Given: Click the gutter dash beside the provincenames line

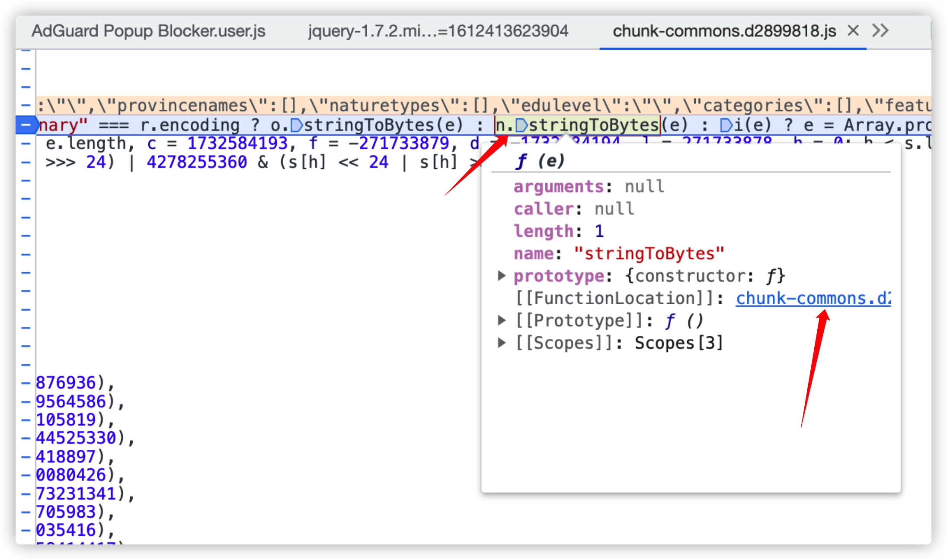Looking at the screenshot, I should click(26, 105).
